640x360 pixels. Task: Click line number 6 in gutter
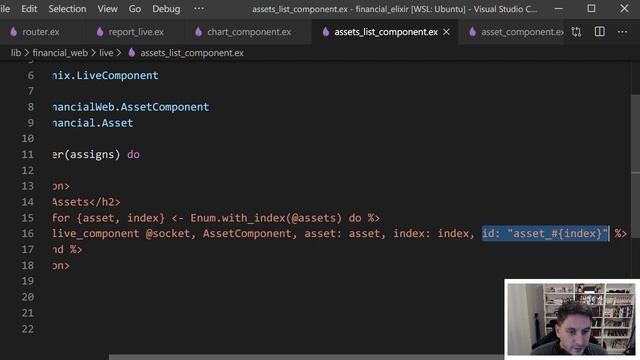31,76
